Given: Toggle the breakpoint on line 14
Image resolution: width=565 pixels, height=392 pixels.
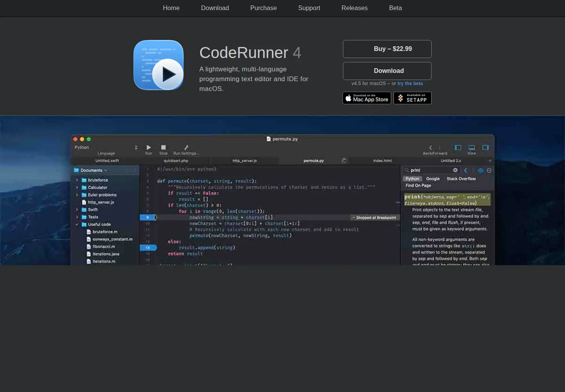Looking at the screenshot, I should click(148, 247).
